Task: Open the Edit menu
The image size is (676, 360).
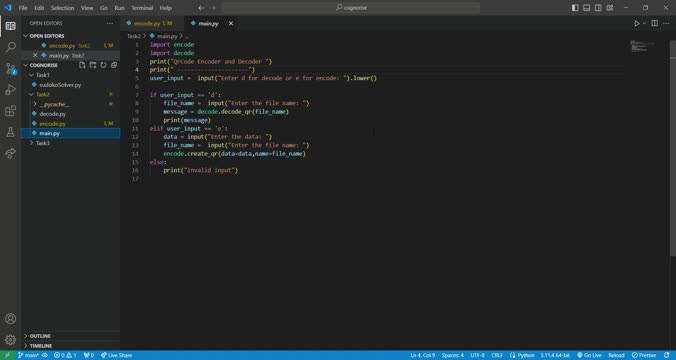Action: 39,8
